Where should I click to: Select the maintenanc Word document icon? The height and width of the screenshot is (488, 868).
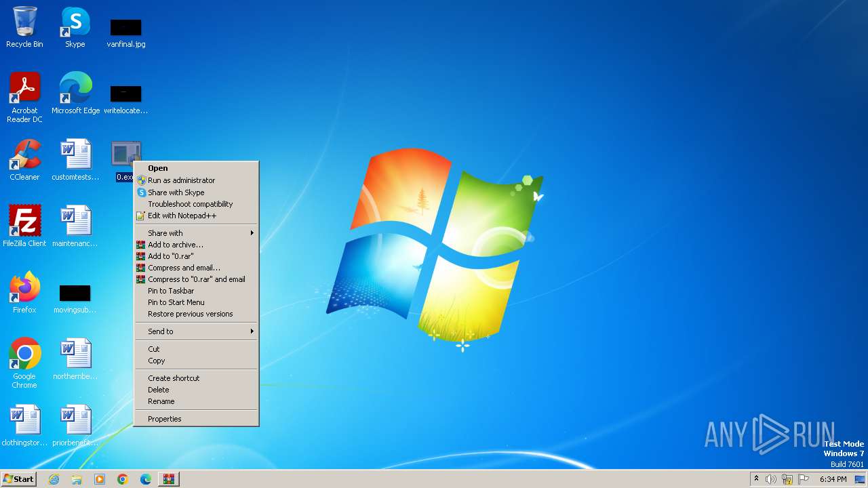(x=75, y=226)
